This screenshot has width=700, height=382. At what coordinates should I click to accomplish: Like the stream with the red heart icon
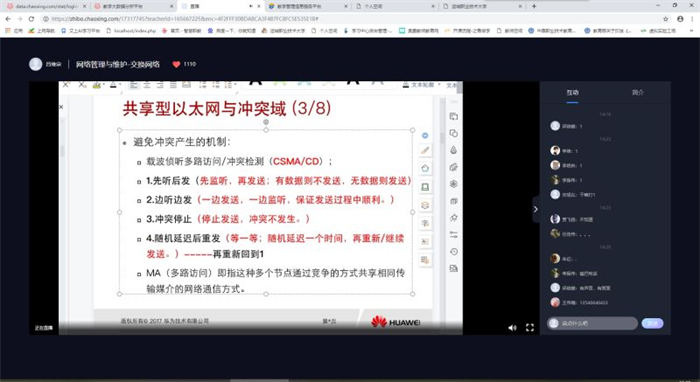pos(176,64)
